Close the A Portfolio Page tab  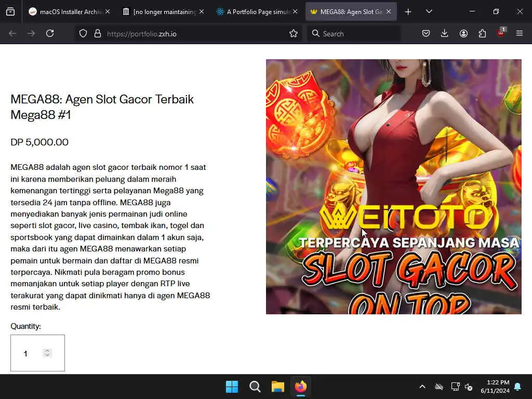pyautogui.click(x=295, y=11)
